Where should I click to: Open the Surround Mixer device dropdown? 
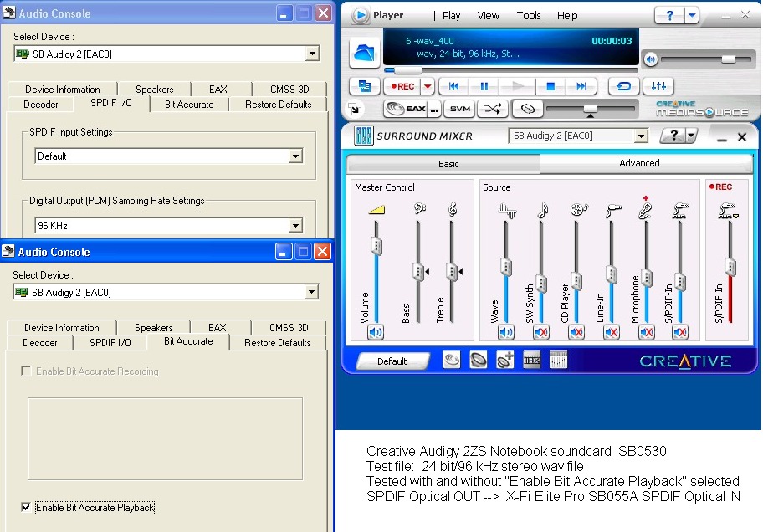641,136
